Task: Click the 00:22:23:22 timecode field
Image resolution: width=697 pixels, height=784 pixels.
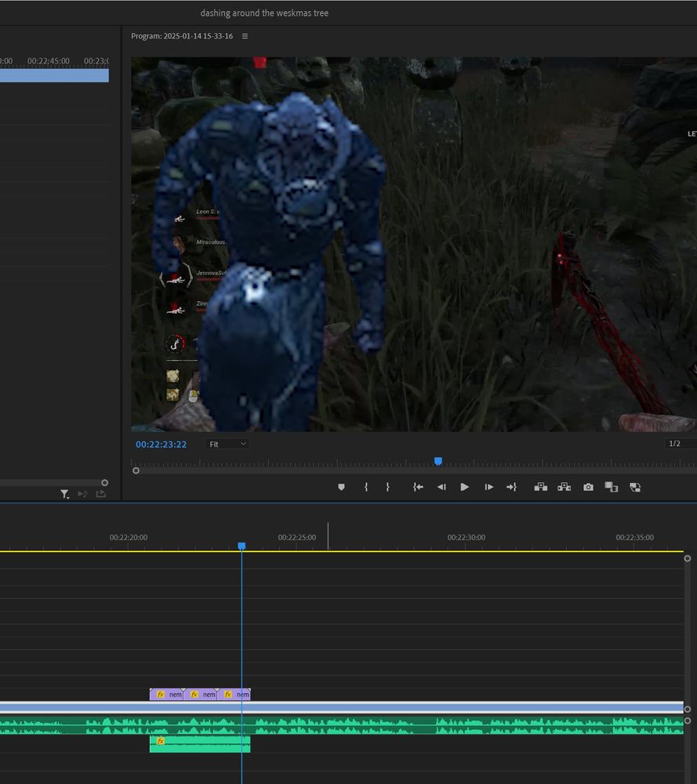Action: pyautogui.click(x=161, y=445)
